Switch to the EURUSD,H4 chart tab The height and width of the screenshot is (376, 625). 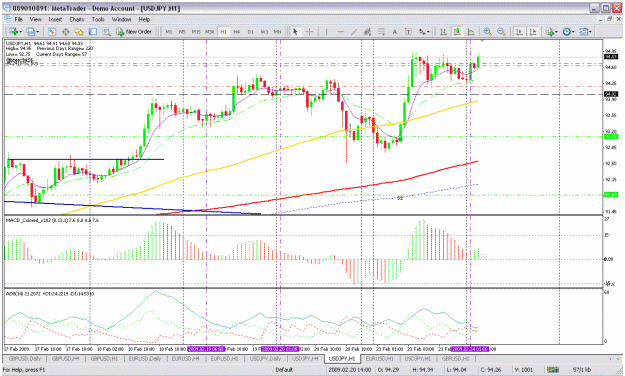coord(185,359)
